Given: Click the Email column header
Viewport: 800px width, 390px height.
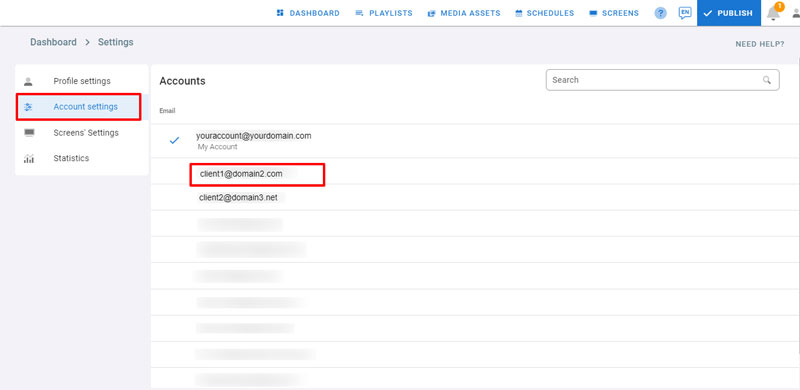Looking at the screenshot, I should click(167, 111).
